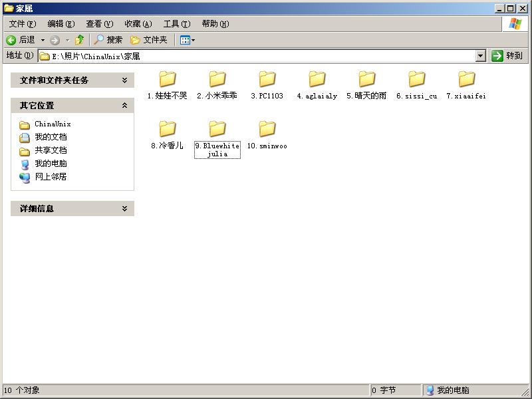Go up one folder level

pos(79,40)
